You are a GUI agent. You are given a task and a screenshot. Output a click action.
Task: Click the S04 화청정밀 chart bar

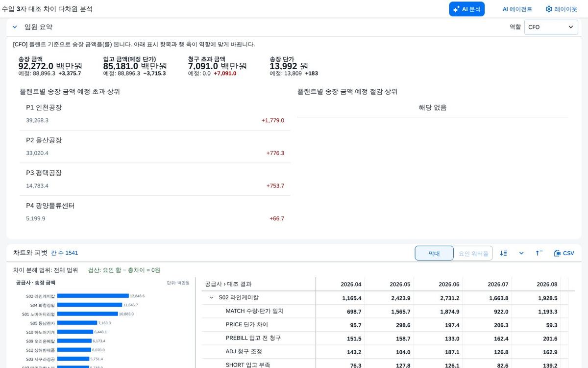tap(89, 305)
